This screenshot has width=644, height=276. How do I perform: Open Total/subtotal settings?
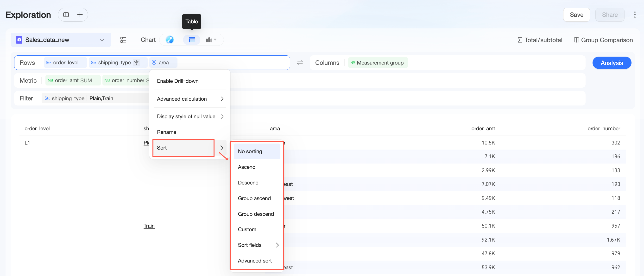point(539,40)
